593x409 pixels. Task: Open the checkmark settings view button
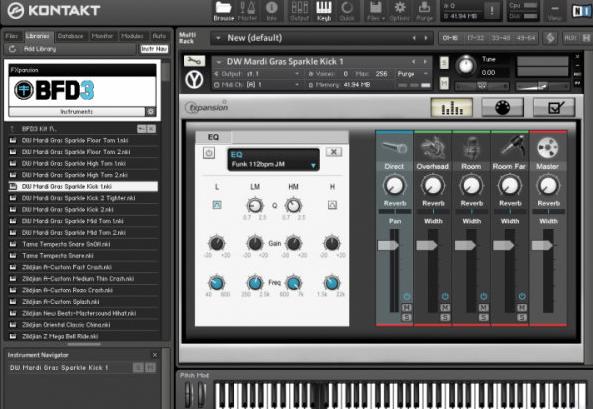(554, 108)
